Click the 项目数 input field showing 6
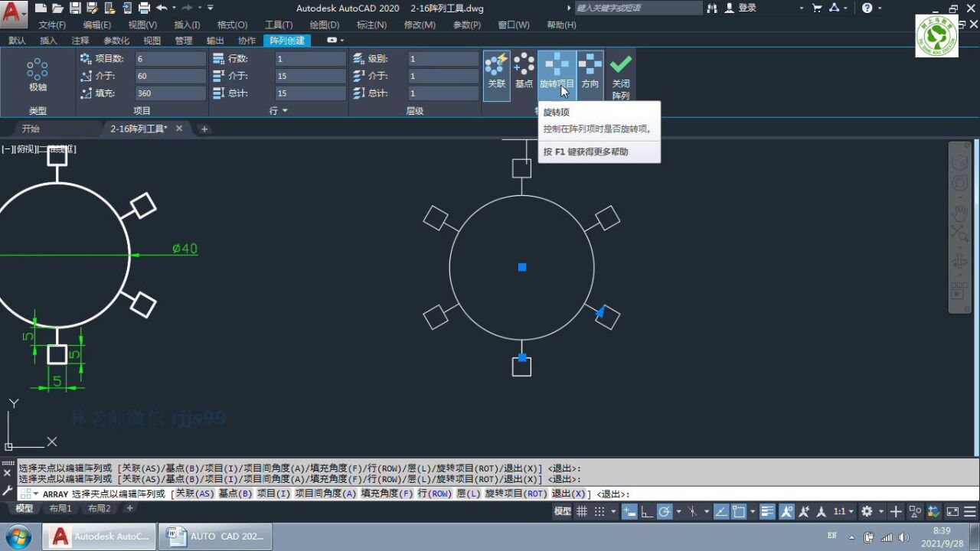This screenshot has width=980, height=551. 170,59
